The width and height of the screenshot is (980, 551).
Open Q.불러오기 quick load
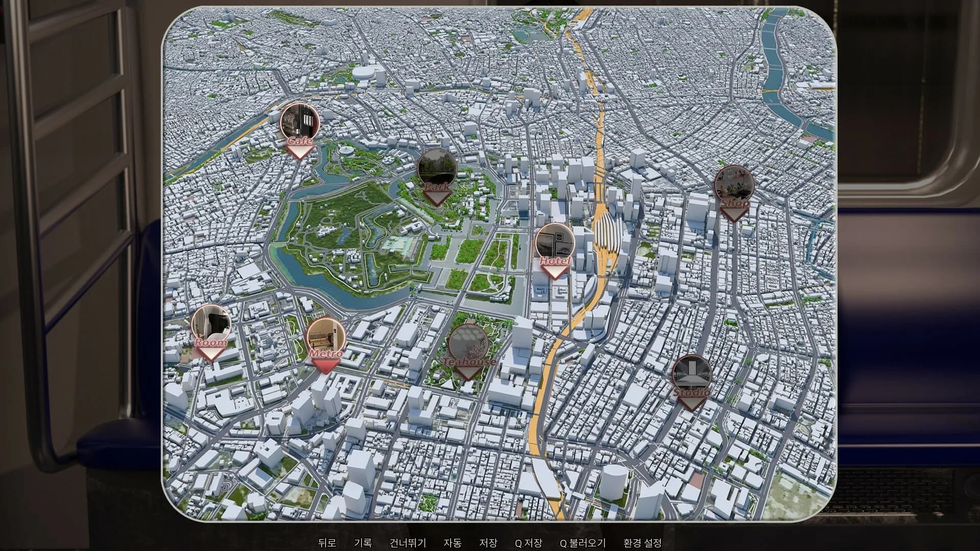[x=583, y=543]
